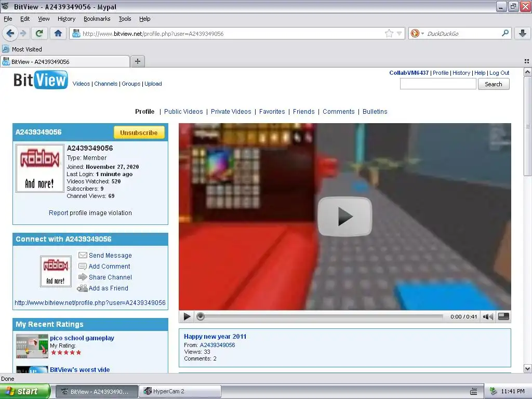This screenshot has height=399, width=532.
Task: Open CollabVM6437 account link
Action: click(x=409, y=73)
